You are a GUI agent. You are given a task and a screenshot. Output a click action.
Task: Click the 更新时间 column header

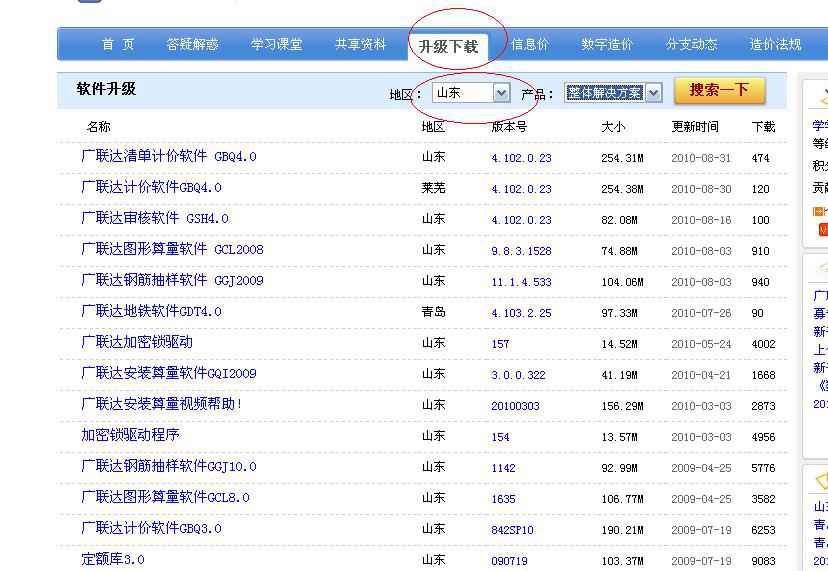[695, 127]
